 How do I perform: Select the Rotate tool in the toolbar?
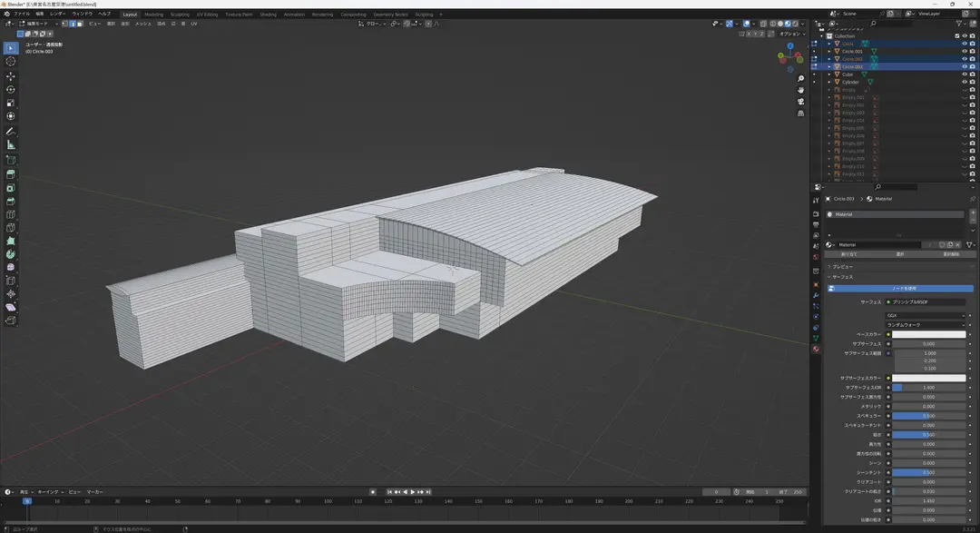[x=11, y=90]
